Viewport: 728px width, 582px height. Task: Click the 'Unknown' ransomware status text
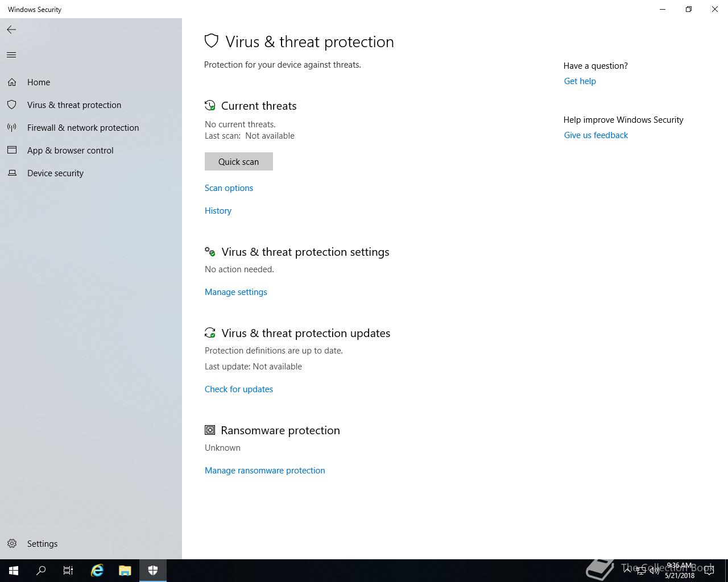click(222, 448)
